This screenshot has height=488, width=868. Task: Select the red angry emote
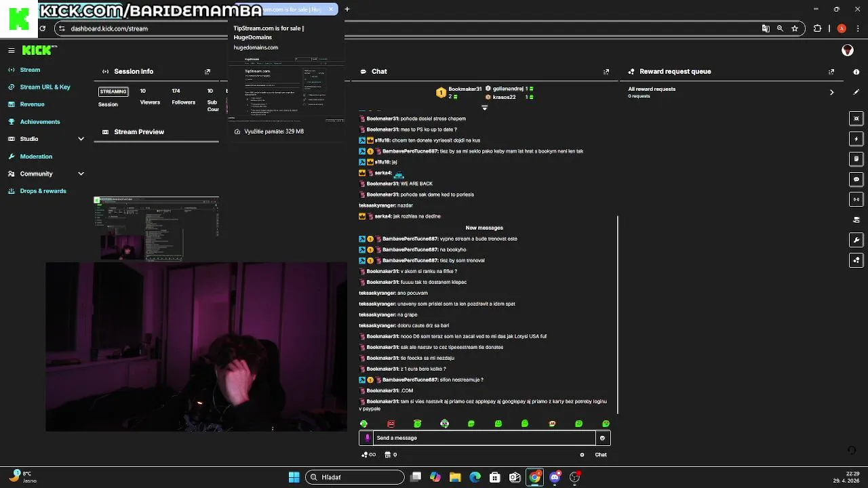391,424
